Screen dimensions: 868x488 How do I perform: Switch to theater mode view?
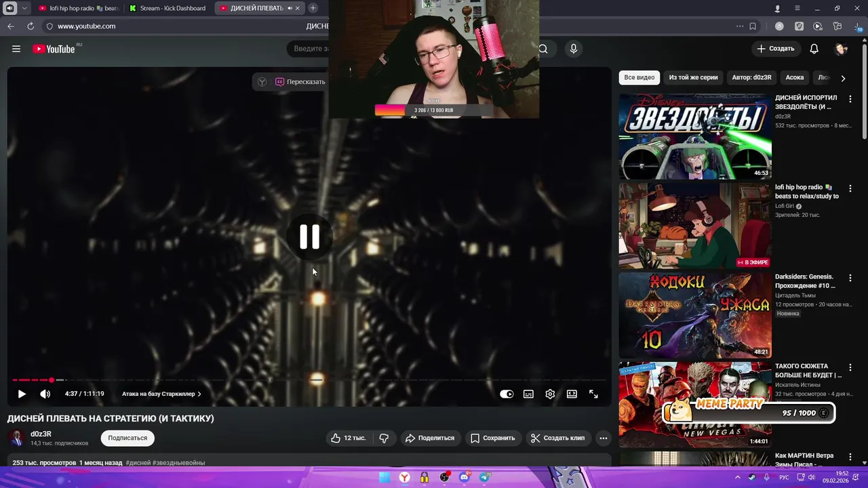coord(572,394)
